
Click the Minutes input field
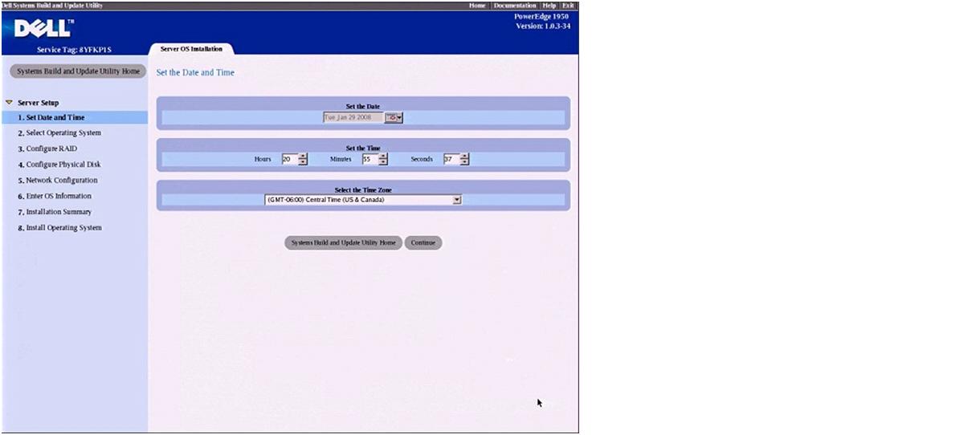click(370, 159)
